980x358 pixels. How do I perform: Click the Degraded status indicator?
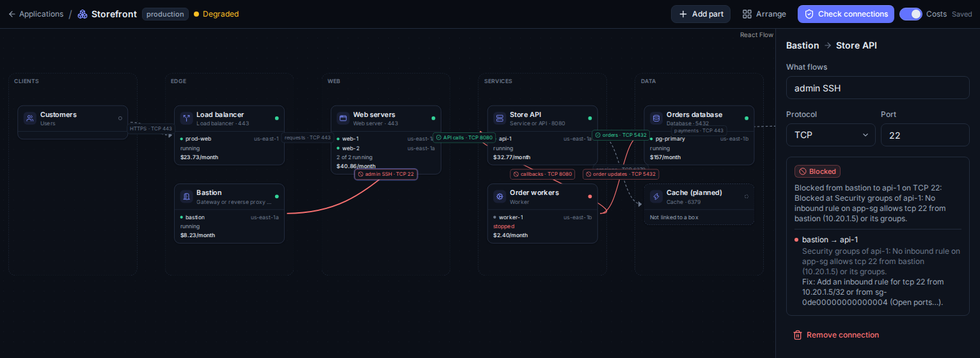[216, 14]
